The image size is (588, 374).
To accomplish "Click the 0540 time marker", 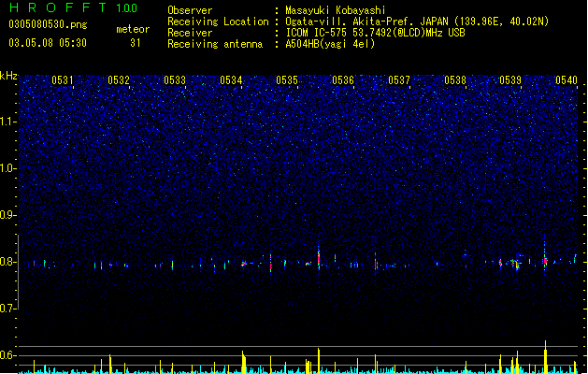I will (x=566, y=80).
